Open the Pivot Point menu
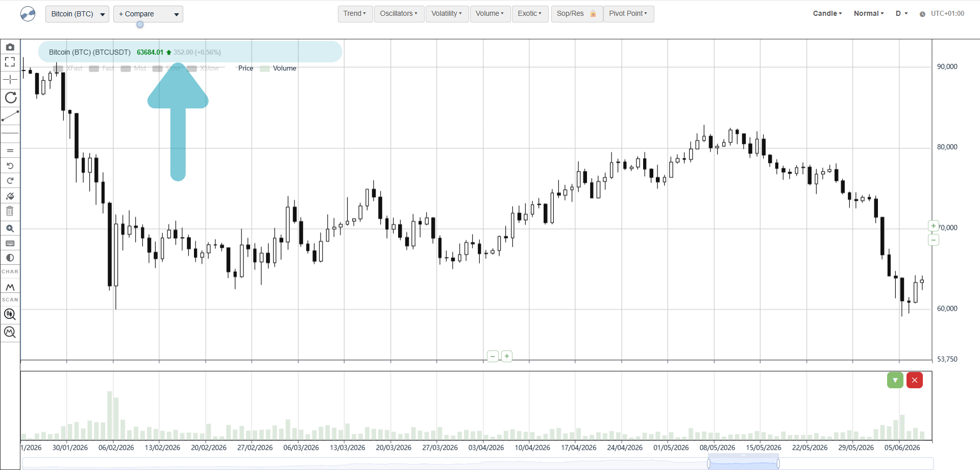Image resolution: width=980 pixels, height=470 pixels. pyautogui.click(x=628, y=14)
